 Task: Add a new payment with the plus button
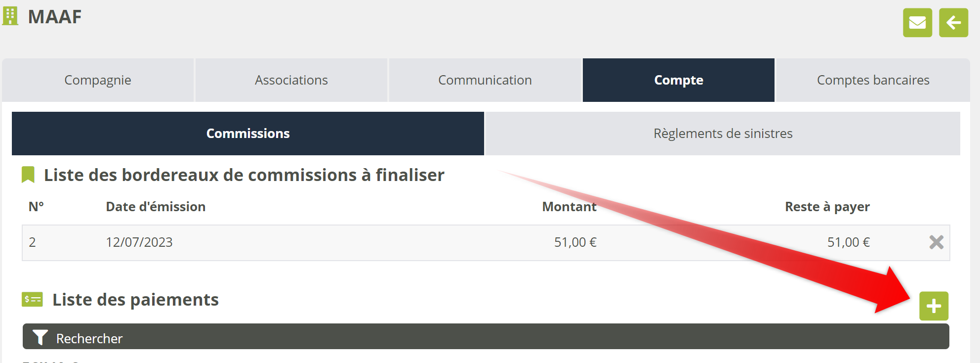(x=934, y=306)
